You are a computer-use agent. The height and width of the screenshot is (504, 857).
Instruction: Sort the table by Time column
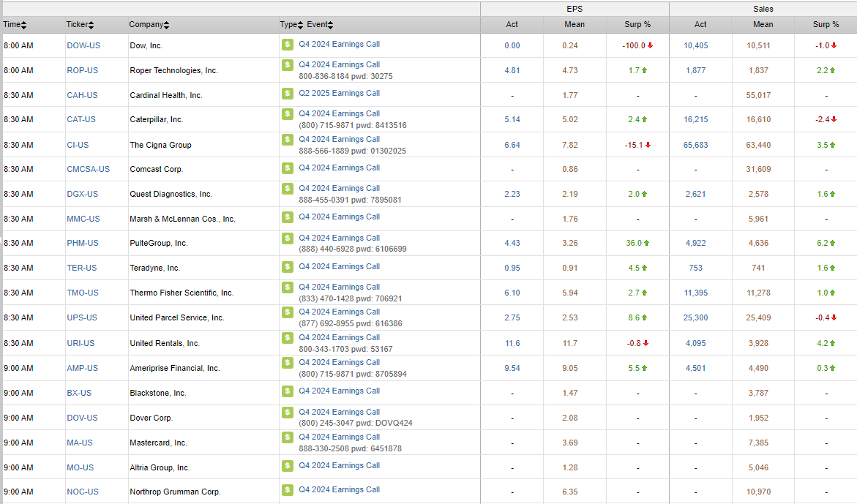coord(15,25)
